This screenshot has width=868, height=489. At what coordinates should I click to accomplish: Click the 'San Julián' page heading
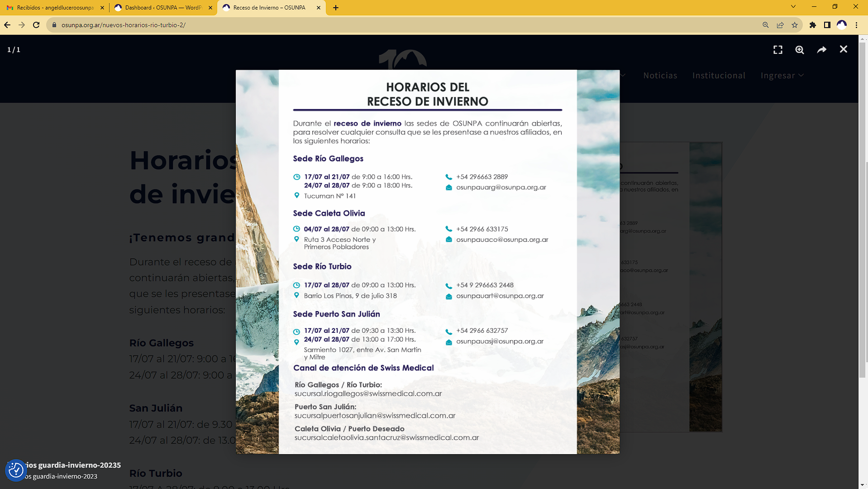tap(156, 408)
